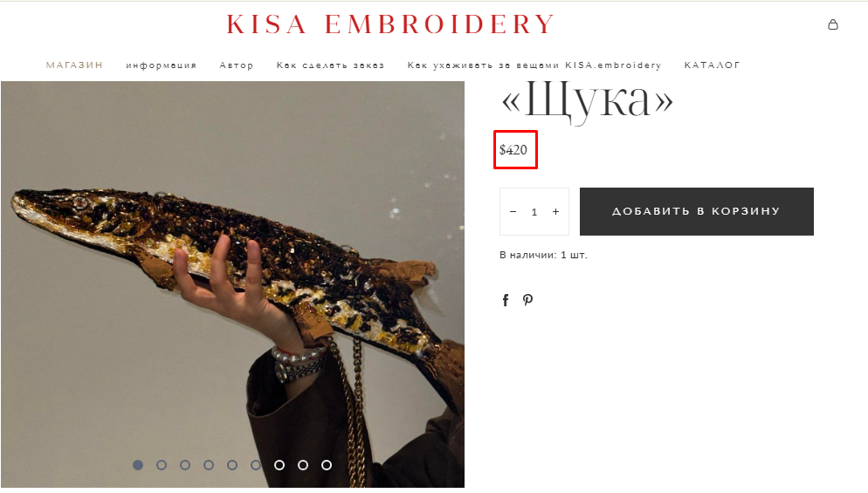The image size is (868, 493).
Task: Pin product via Pinterest icon
Action: (527, 300)
